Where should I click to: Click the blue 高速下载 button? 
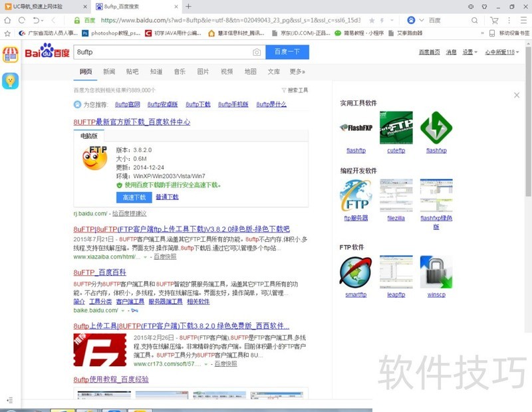click(135, 197)
